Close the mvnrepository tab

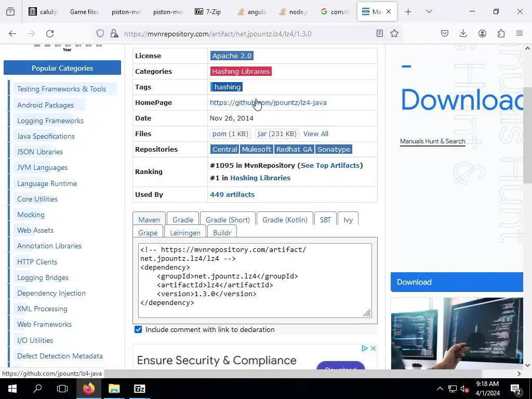click(389, 12)
